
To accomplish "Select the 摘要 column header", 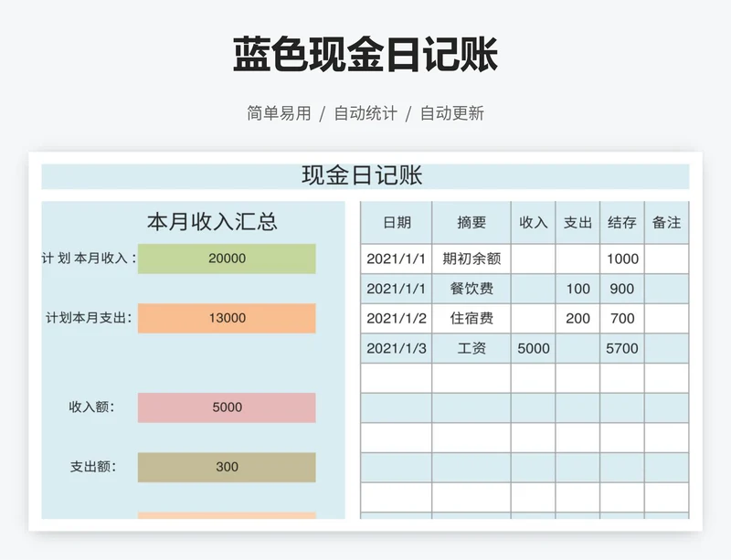I will [x=471, y=222].
